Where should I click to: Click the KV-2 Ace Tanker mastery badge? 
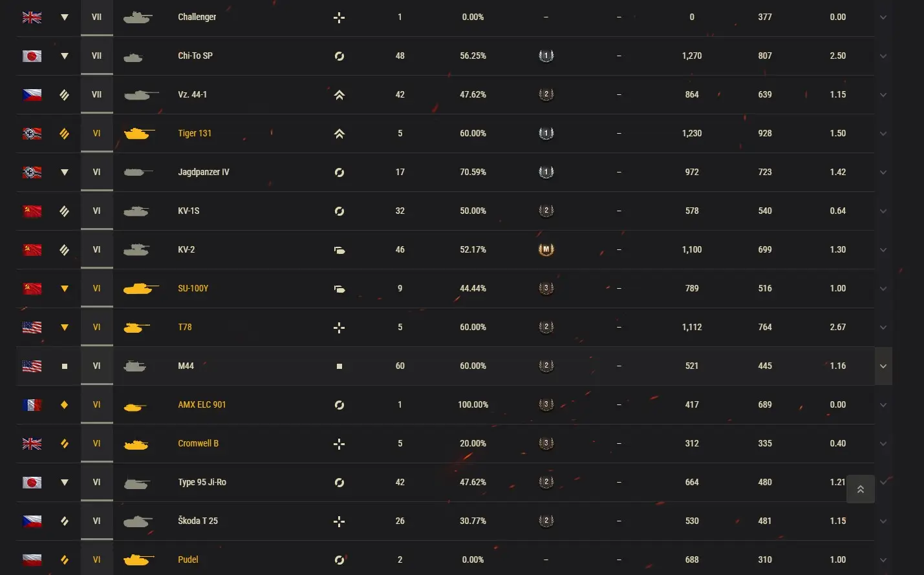546,249
